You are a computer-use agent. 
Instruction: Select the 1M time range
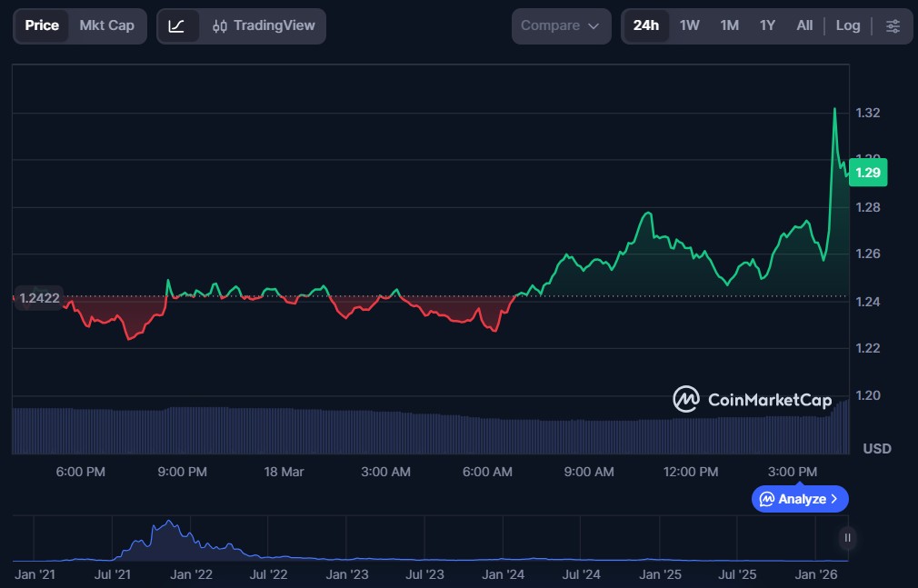729,26
